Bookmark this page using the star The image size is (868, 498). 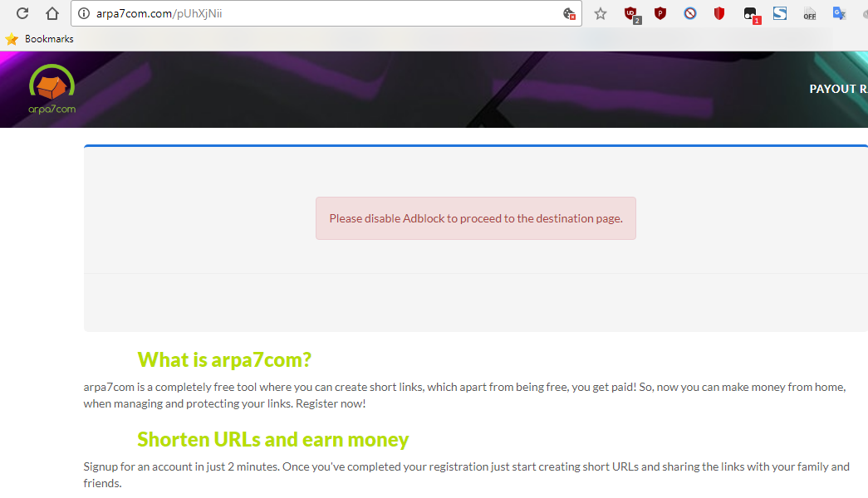pos(601,13)
